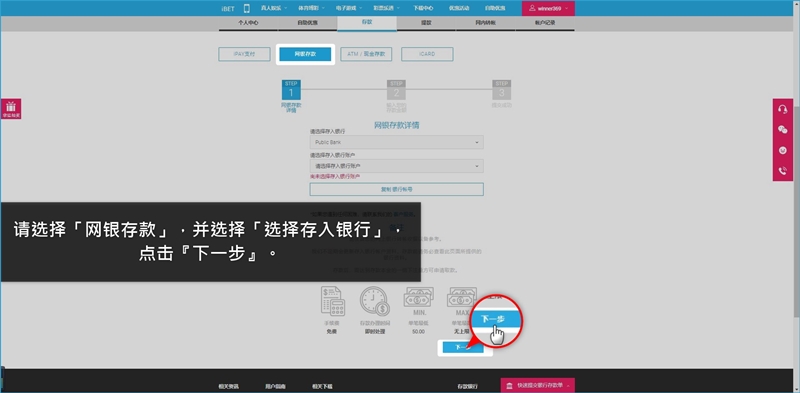Click the MAX banknote icon

coord(461,298)
